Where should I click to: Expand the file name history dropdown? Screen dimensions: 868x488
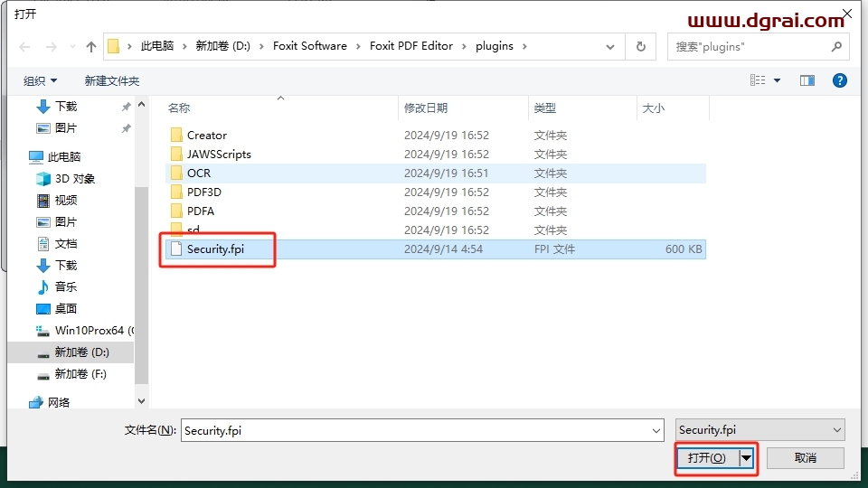point(656,430)
